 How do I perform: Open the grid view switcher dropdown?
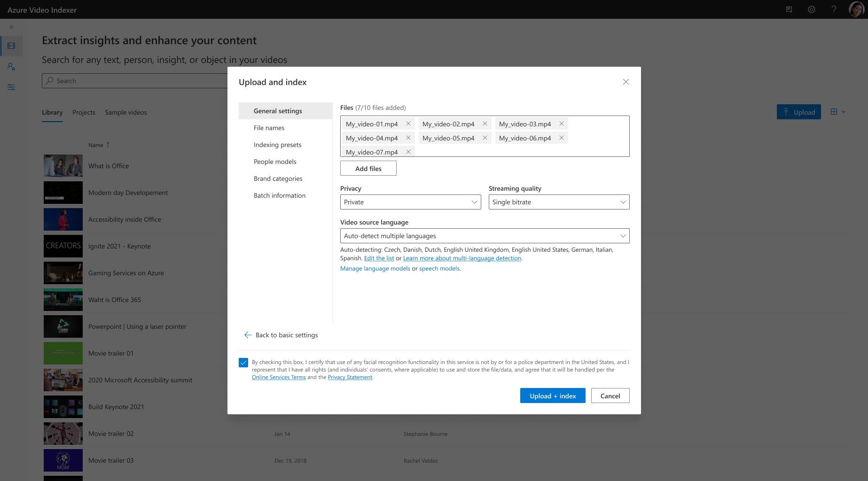point(838,112)
